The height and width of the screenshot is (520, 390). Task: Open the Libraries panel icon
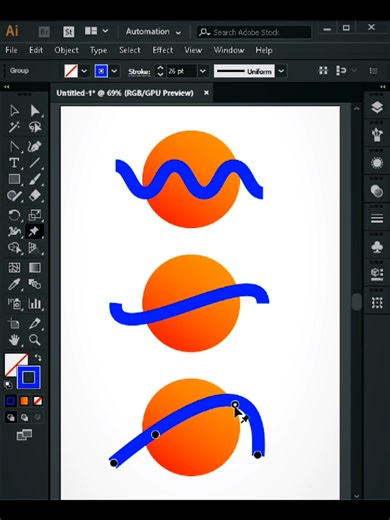pos(377,275)
